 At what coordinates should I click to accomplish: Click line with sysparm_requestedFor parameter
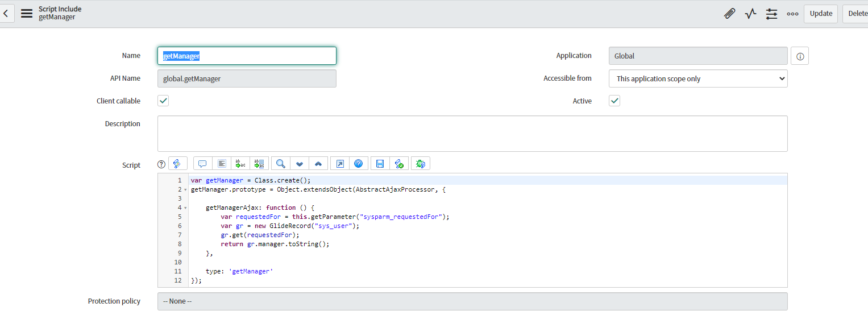point(335,217)
